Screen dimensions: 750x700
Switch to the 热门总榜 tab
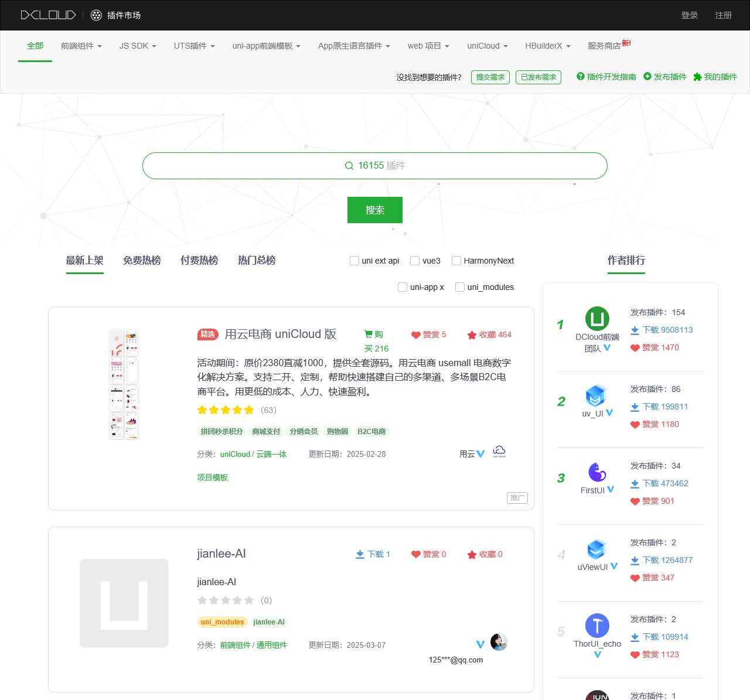257,260
